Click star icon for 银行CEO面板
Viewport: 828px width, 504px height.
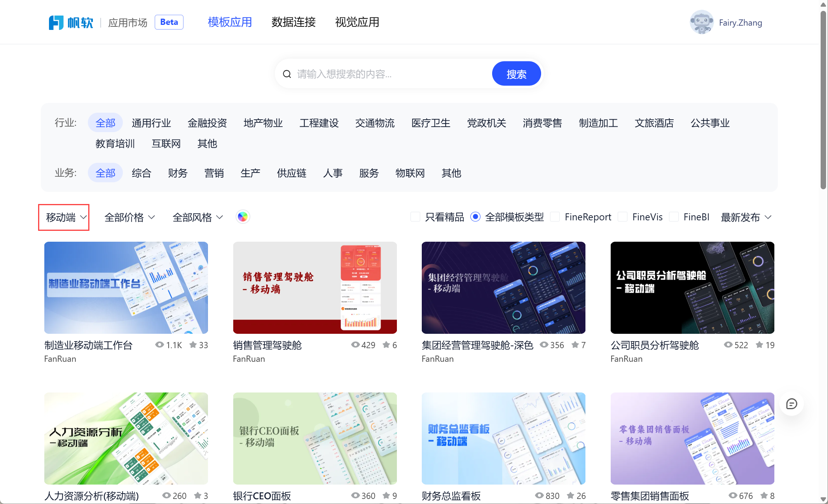tap(386, 495)
